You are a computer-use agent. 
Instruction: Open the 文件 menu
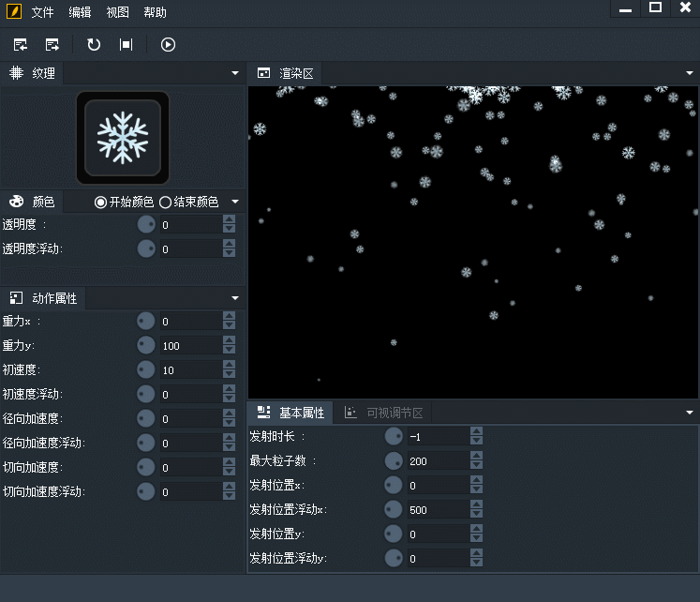coord(42,12)
